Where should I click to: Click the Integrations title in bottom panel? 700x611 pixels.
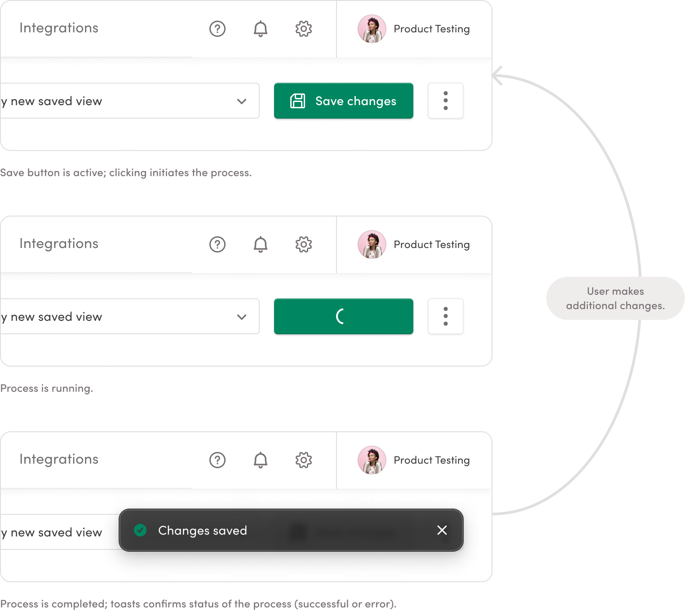(59, 459)
